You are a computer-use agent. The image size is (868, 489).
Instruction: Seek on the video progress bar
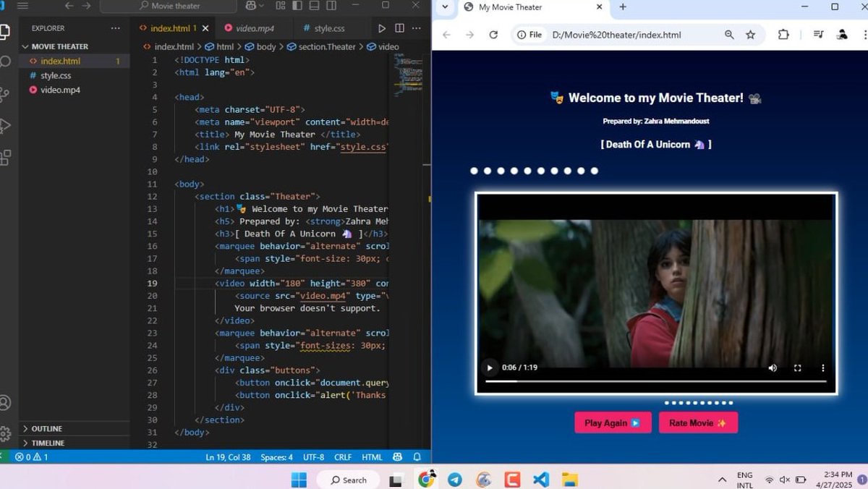tap(656, 380)
